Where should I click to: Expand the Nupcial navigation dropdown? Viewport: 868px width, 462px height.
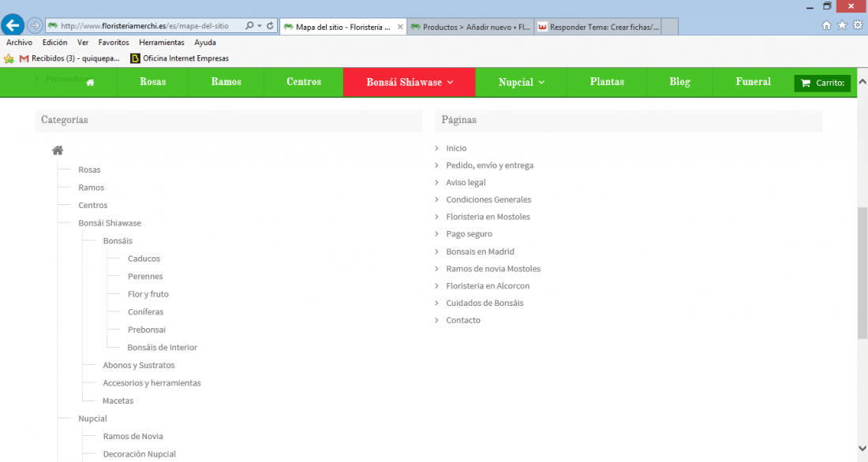pyautogui.click(x=521, y=82)
